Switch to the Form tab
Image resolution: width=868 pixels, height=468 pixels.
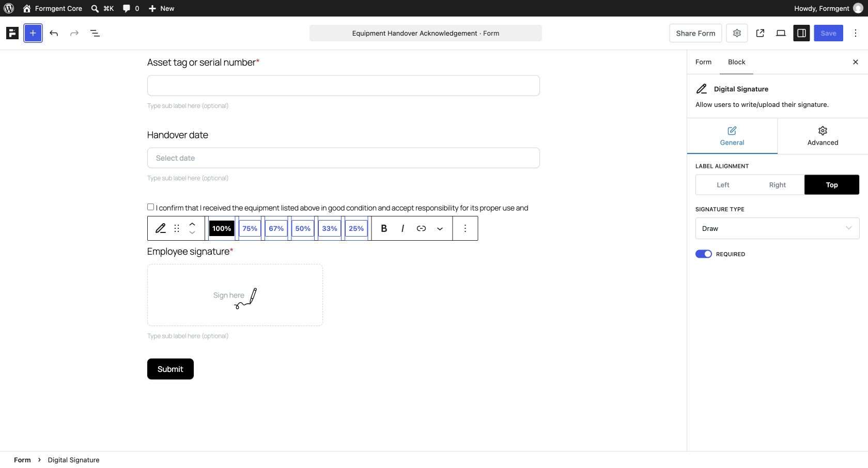703,62
